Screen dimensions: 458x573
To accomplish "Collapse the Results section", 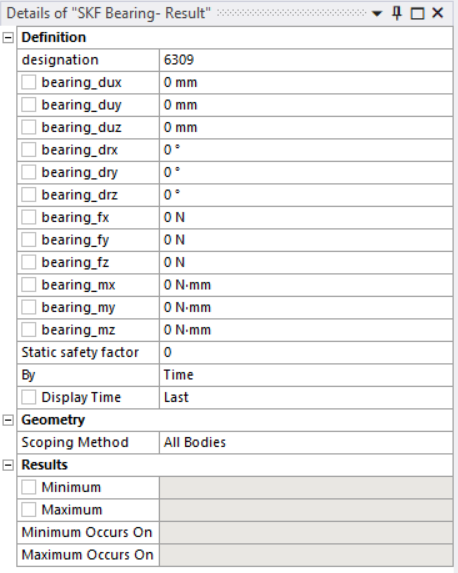I will click(x=8, y=465).
